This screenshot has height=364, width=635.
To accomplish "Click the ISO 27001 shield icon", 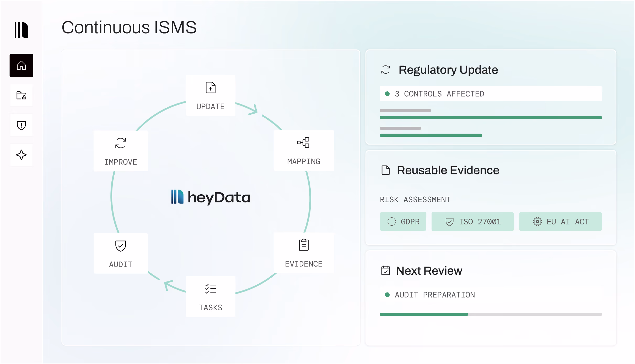I will [449, 222].
